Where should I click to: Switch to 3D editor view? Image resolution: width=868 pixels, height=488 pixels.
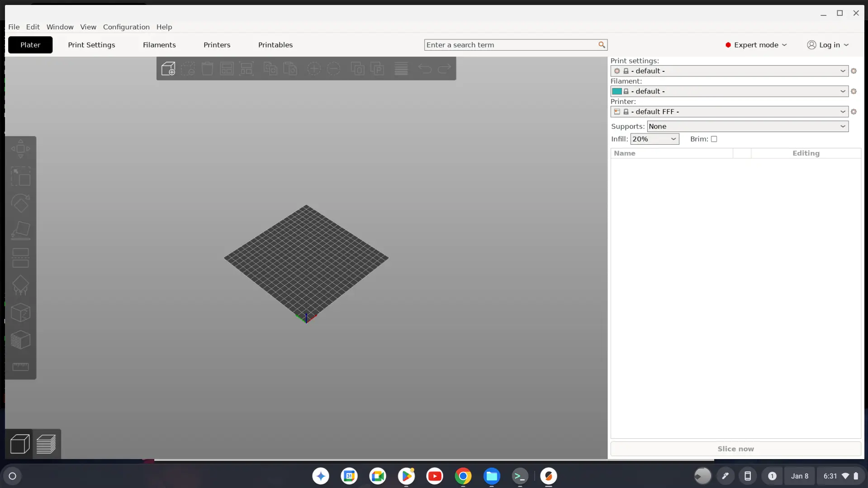click(x=20, y=444)
